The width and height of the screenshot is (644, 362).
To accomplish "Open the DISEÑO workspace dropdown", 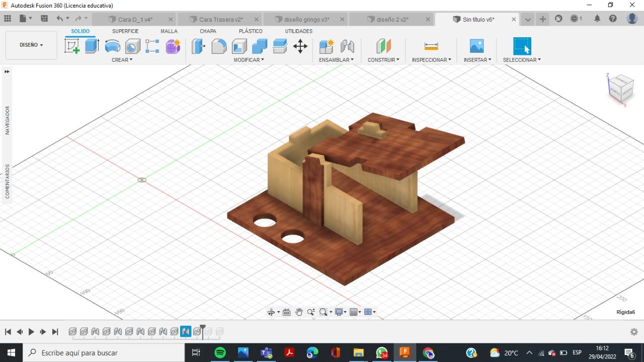I will [x=31, y=45].
